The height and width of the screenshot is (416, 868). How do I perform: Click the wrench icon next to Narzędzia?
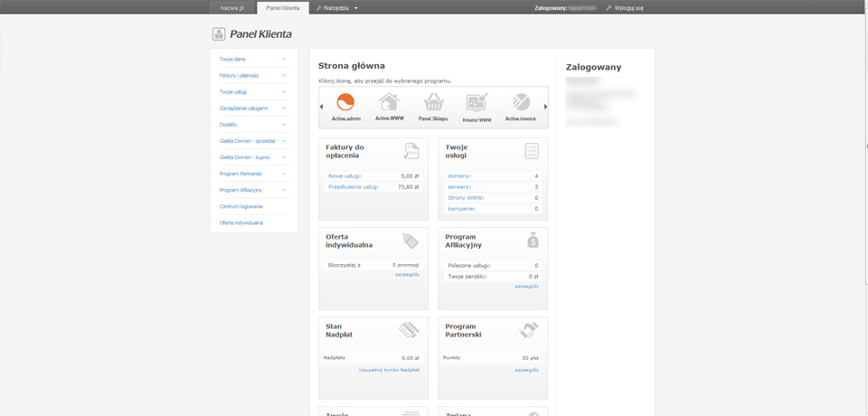click(319, 8)
